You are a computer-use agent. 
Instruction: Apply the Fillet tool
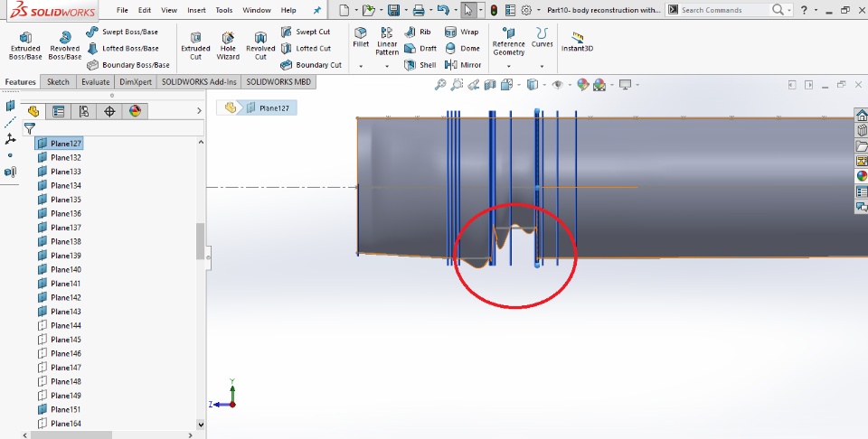[x=361, y=37]
